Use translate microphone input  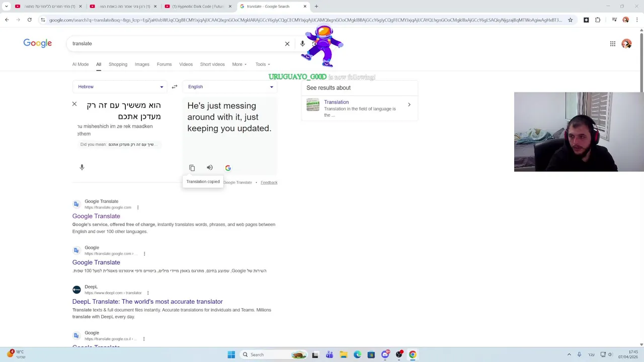[x=82, y=167]
